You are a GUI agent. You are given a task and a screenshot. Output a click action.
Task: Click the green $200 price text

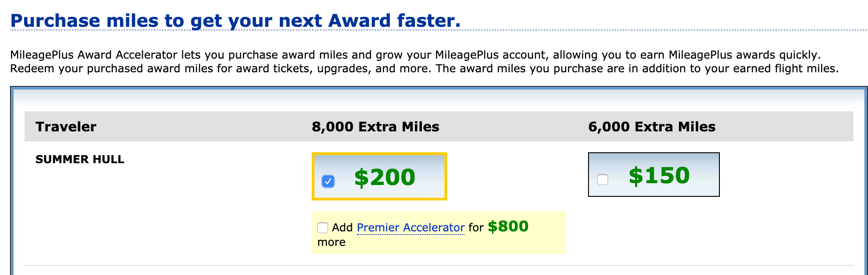[x=384, y=177]
